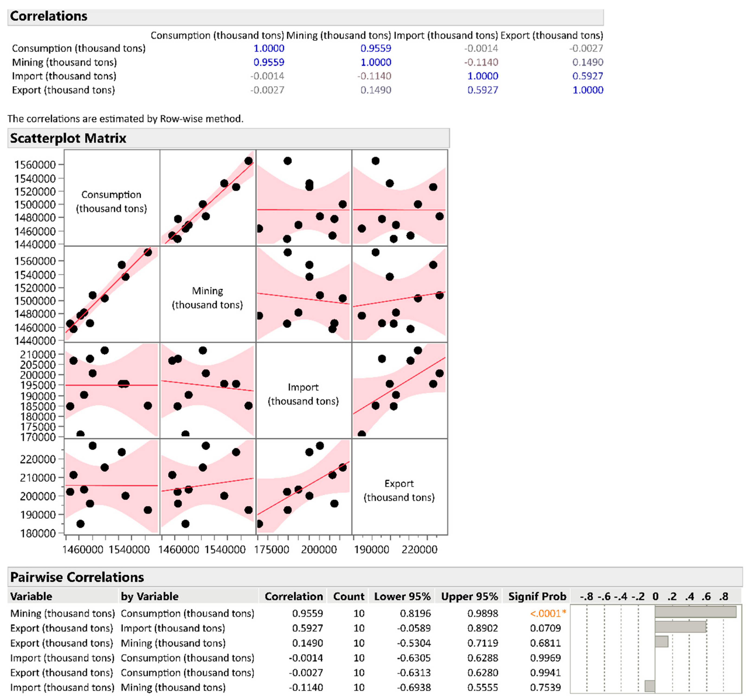Select the Lower 95% value 0.8196

click(x=415, y=613)
